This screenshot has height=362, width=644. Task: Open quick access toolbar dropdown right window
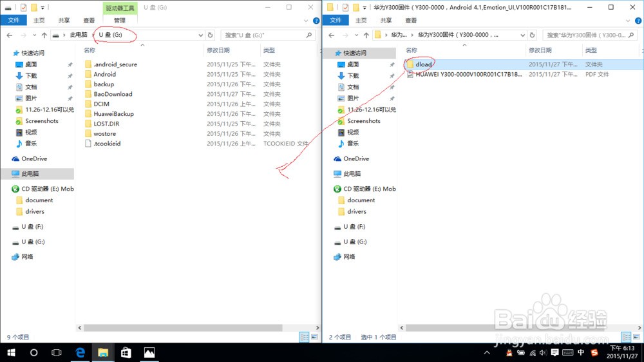[x=365, y=7]
